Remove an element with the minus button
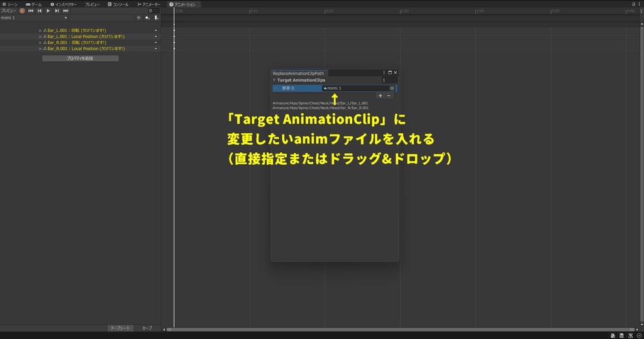 (389, 96)
